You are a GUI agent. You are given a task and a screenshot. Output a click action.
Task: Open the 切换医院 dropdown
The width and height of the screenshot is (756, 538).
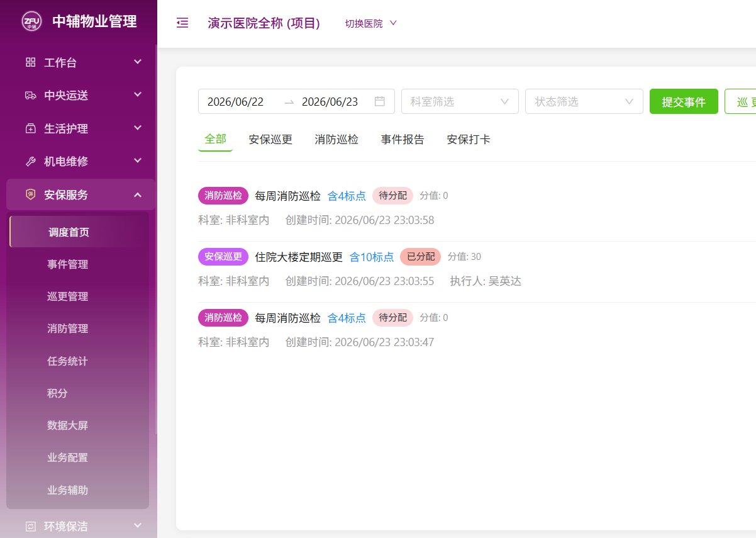[371, 23]
